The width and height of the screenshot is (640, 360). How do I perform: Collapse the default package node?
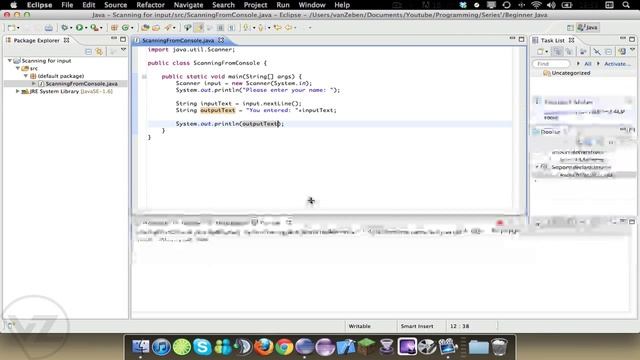point(25,76)
